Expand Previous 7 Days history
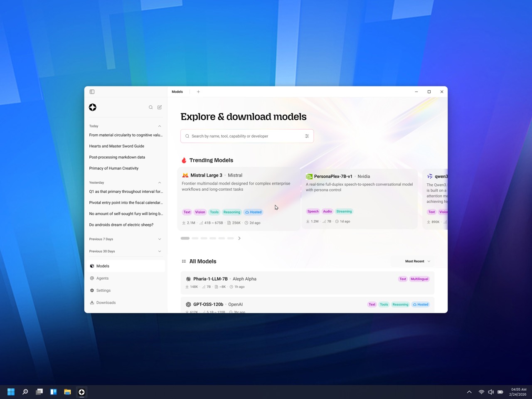 tap(160, 239)
